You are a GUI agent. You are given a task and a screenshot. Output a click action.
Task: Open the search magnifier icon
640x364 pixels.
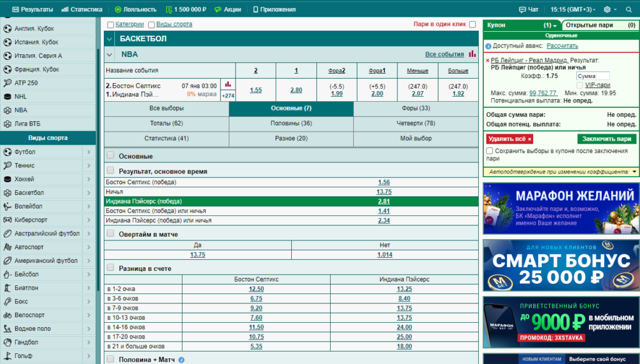pyautogui.click(x=629, y=9)
